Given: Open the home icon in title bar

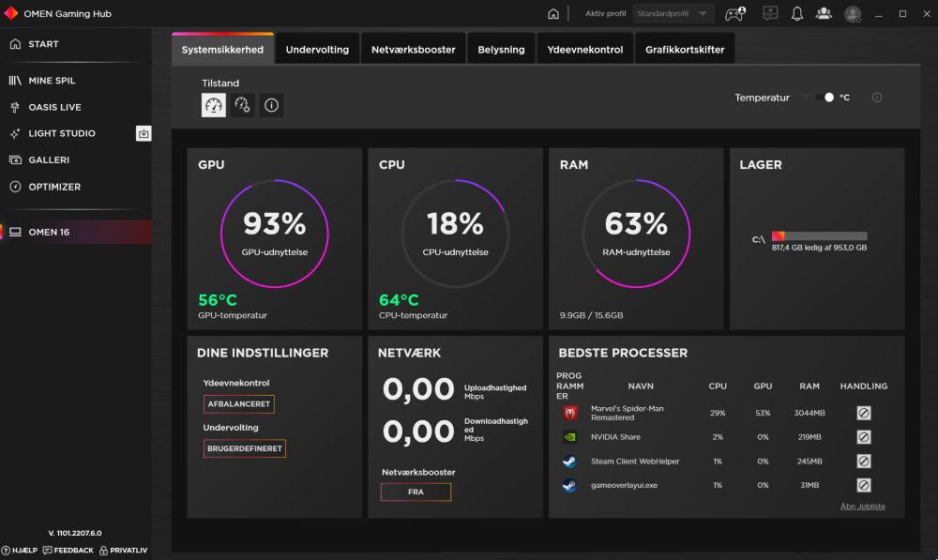Looking at the screenshot, I should (553, 14).
